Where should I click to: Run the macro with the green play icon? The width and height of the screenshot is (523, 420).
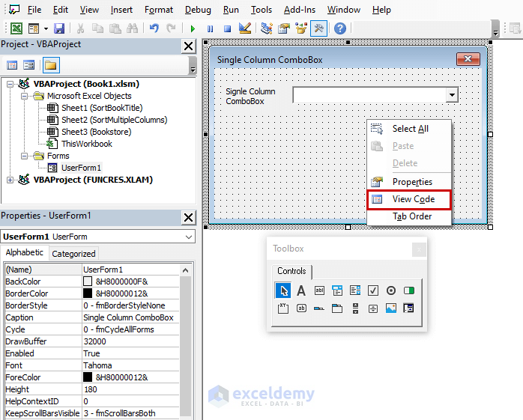coord(193,28)
